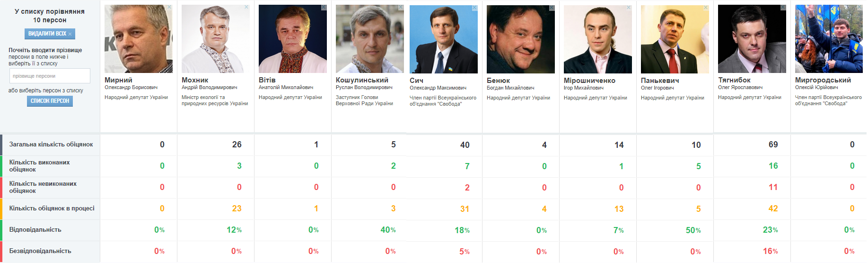Open the Мірошниченко name link

(589, 81)
